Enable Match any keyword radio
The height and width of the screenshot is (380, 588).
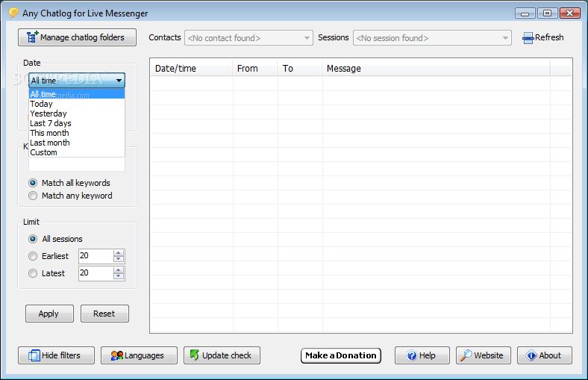click(x=33, y=196)
